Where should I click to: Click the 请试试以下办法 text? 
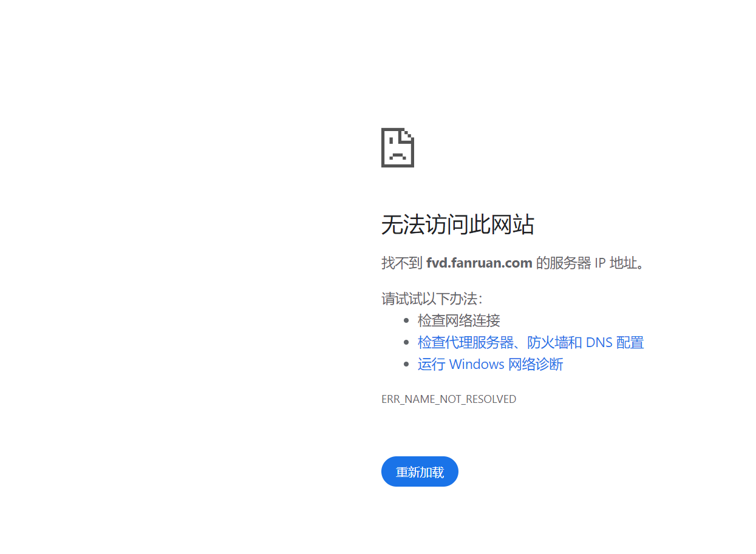(432, 299)
